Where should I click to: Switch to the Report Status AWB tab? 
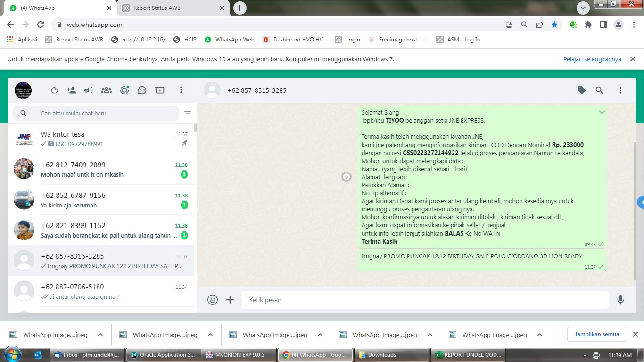coord(174,8)
